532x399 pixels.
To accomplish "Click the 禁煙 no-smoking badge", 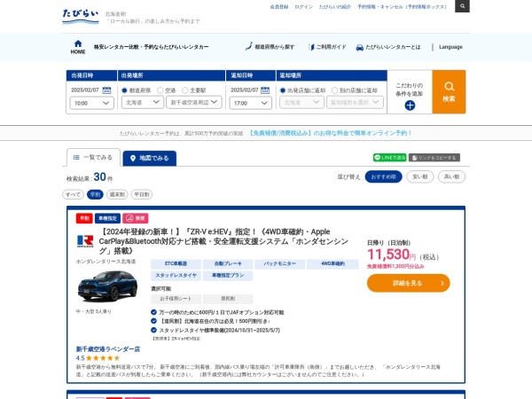I will 136,218.
